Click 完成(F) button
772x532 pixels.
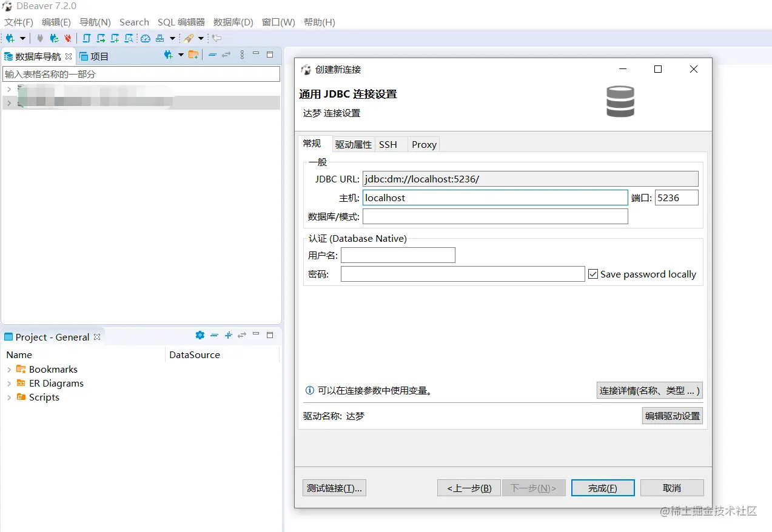pos(603,488)
